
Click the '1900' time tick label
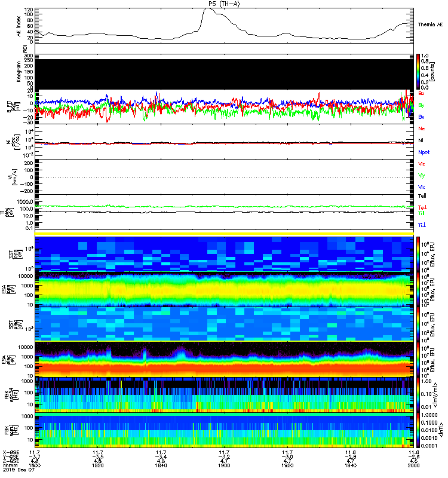224,465
